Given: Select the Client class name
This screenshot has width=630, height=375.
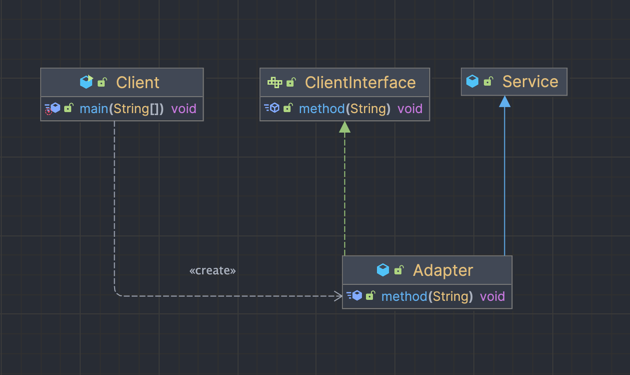Looking at the screenshot, I should (137, 82).
